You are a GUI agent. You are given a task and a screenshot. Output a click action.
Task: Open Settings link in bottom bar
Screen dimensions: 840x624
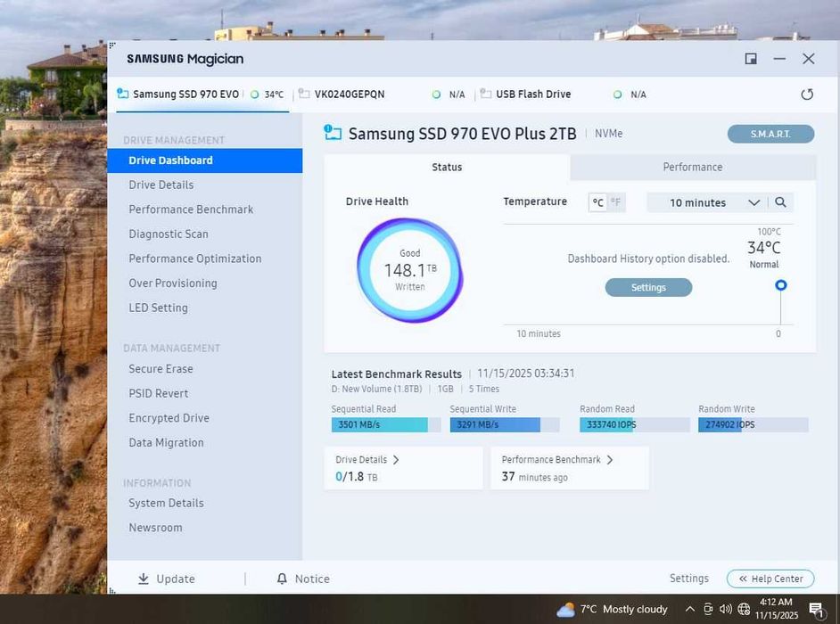[x=689, y=579]
